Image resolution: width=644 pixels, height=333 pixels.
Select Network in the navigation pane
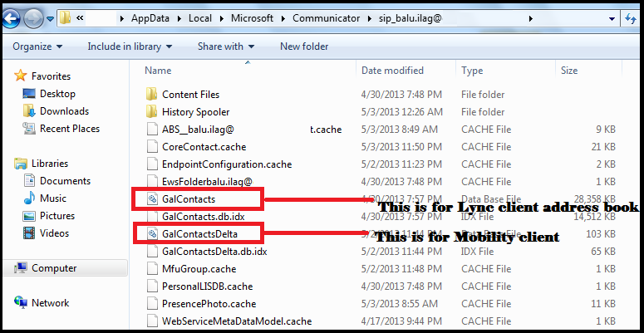[x=50, y=303]
